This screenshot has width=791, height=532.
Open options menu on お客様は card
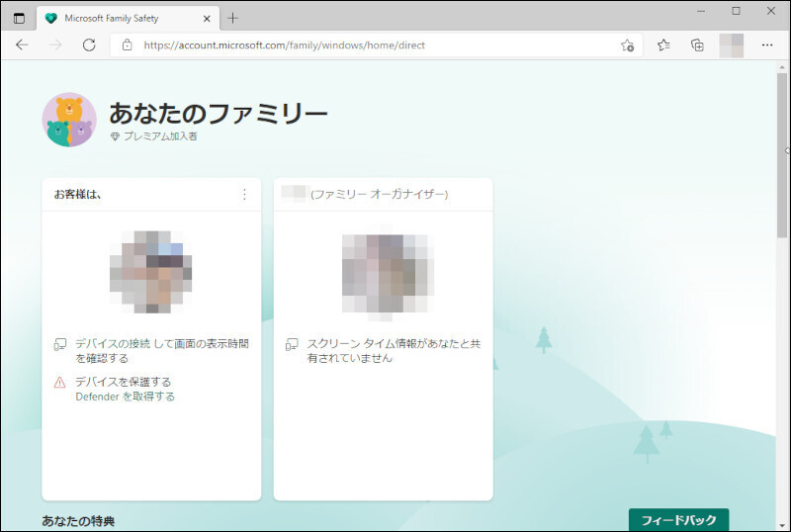[244, 195]
